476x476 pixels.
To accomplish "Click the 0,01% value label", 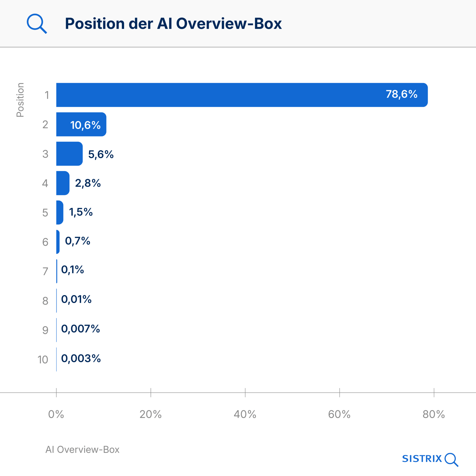I will point(76,299).
